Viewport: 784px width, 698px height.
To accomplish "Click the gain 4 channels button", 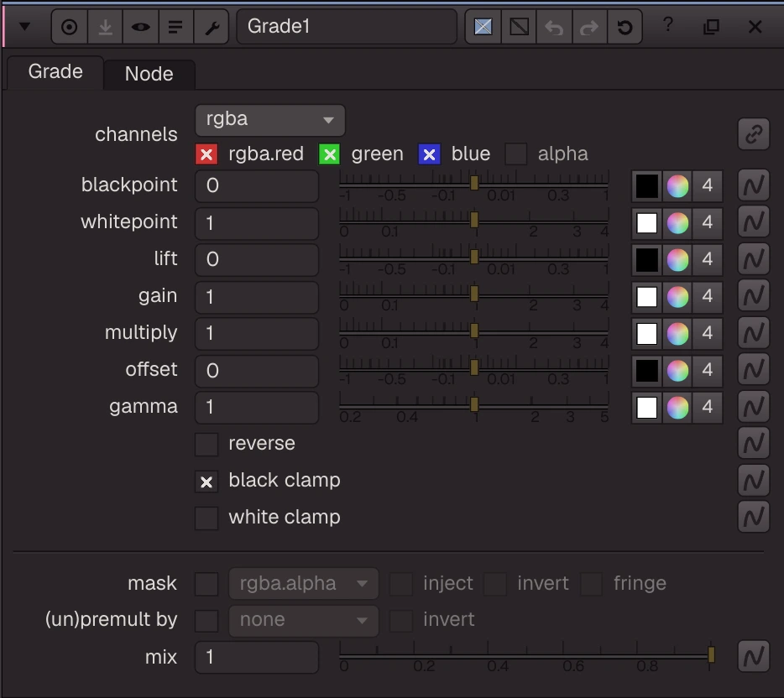I will pyautogui.click(x=708, y=297).
